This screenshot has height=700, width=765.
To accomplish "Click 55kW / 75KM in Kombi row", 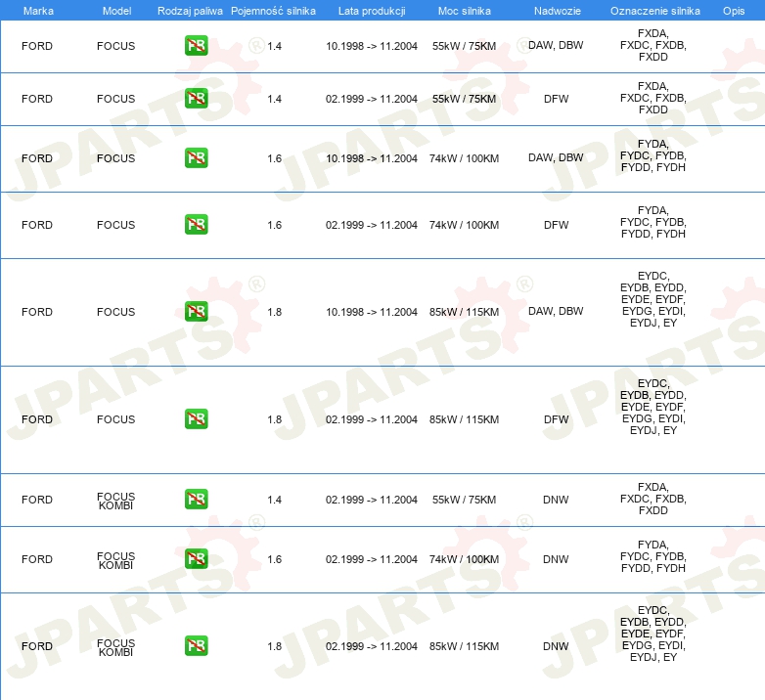I will (x=464, y=500).
